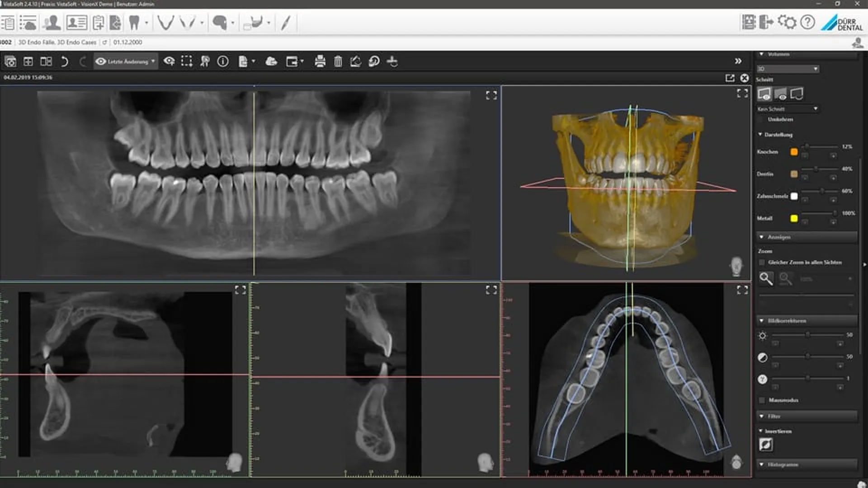Click the Metall color swatch
Viewport: 868px width, 488px height.
[x=794, y=218]
